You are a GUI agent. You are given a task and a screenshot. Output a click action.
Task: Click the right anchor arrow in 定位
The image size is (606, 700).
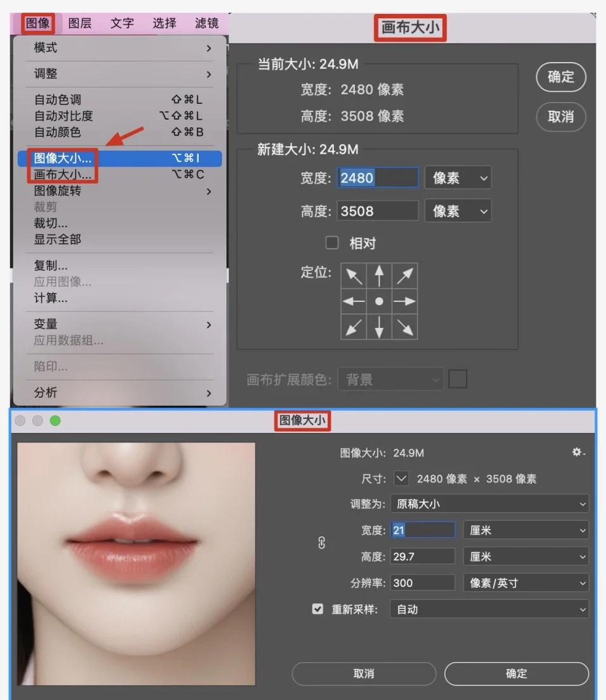click(x=405, y=301)
